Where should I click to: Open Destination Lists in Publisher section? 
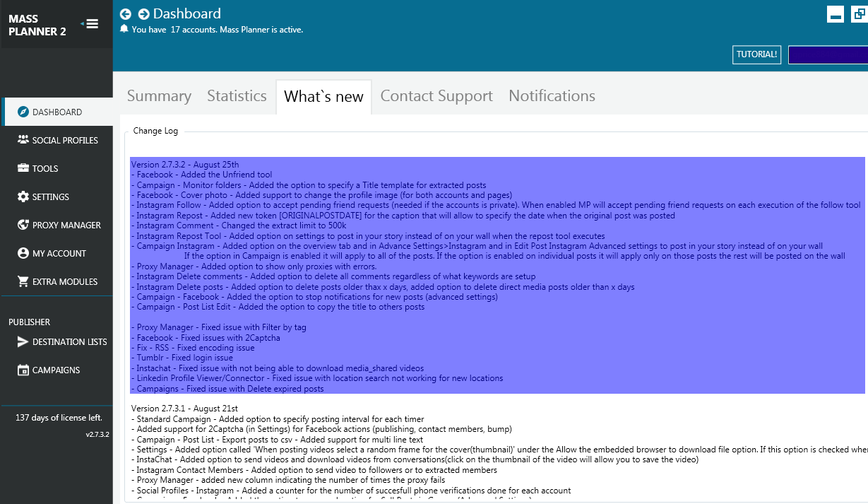(x=69, y=341)
